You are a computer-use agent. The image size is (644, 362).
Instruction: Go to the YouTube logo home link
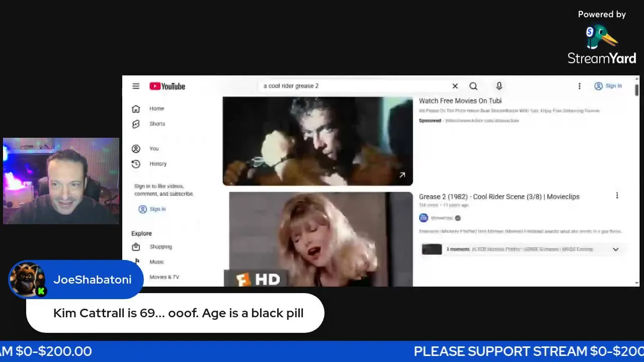pos(167,86)
